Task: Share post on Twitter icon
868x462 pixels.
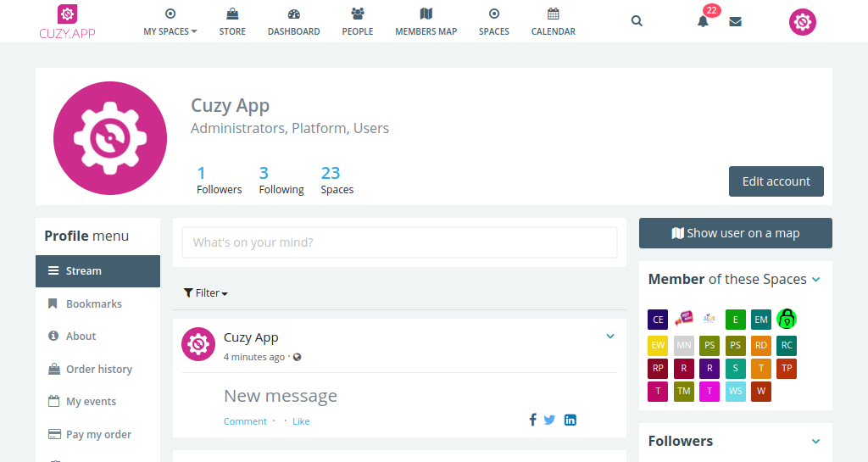Action: (x=549, y=420)
